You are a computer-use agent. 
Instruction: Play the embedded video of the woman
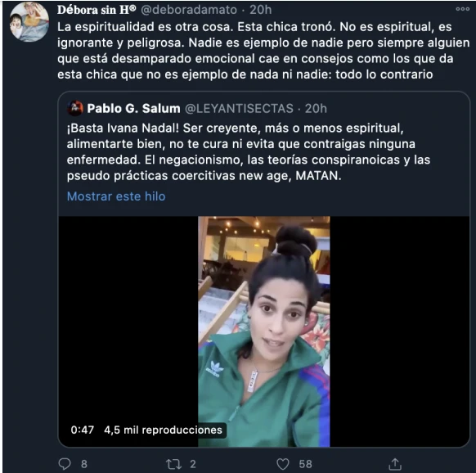(x=264, y=331)
